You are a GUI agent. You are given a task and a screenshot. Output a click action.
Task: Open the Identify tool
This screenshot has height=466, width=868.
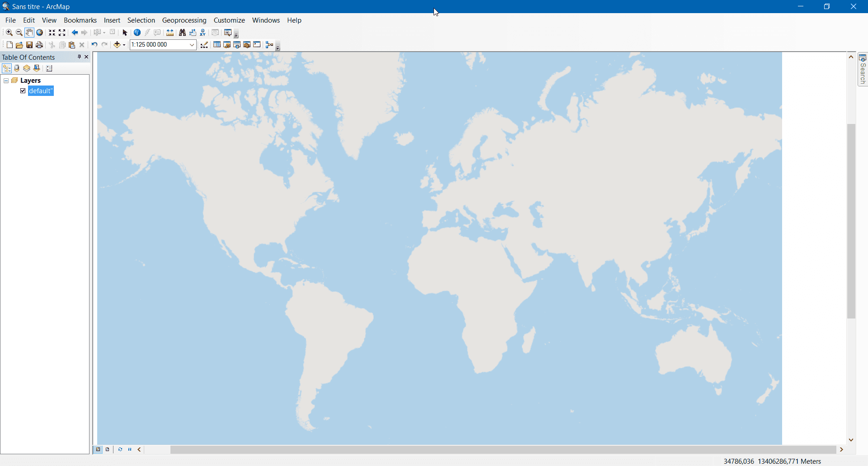point(137,32)
